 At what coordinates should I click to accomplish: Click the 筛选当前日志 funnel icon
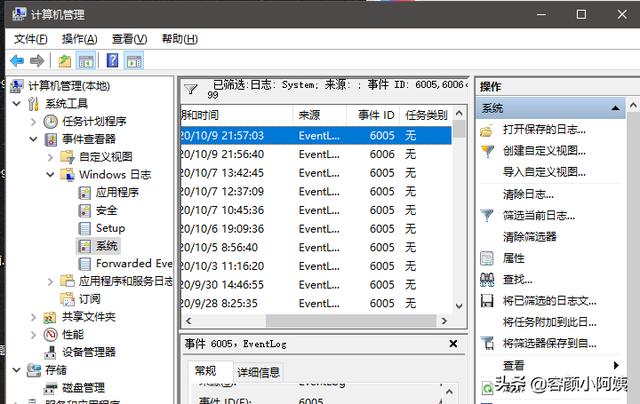coord(487,215)
